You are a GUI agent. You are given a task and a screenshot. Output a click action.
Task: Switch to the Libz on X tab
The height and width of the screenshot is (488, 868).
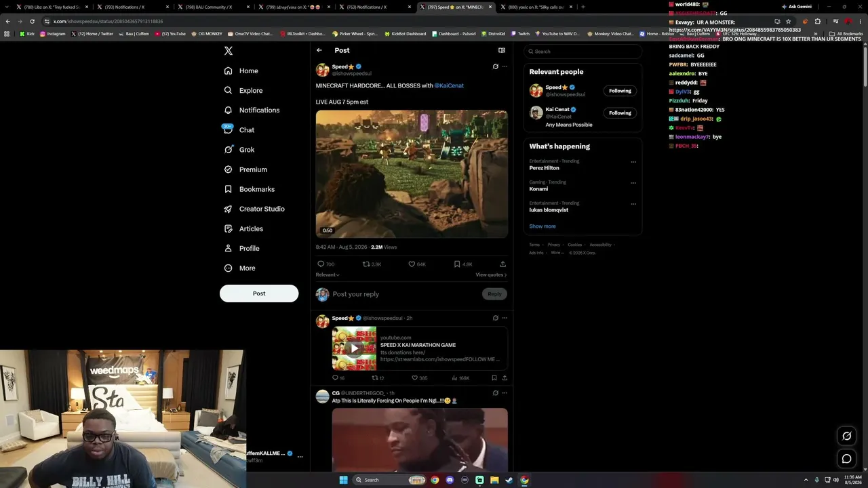(52, 7)
